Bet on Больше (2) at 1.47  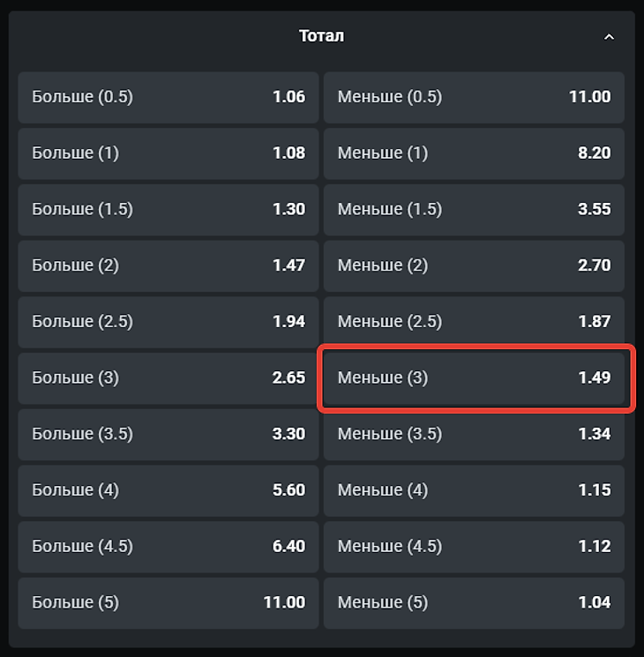168,265
